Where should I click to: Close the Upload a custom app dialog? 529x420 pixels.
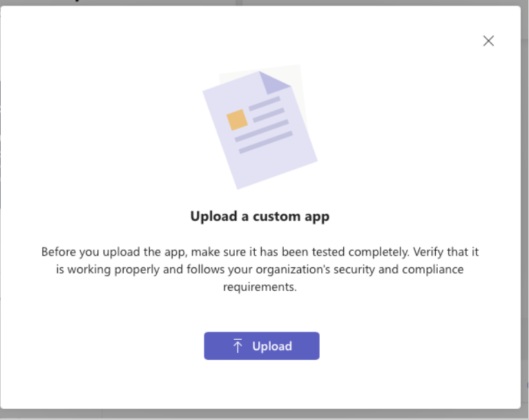click(488, 41)
